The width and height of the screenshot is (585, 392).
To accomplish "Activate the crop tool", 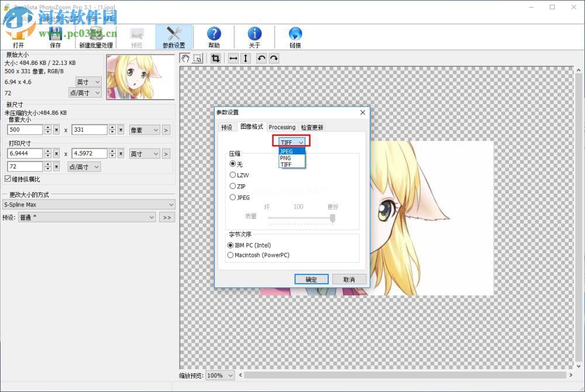I will 217,59.
